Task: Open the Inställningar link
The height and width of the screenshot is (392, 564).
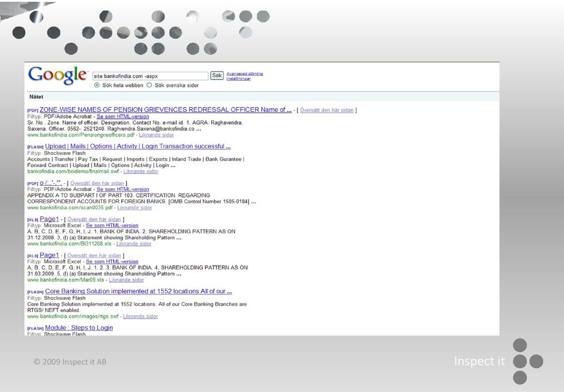Action: 238,78
